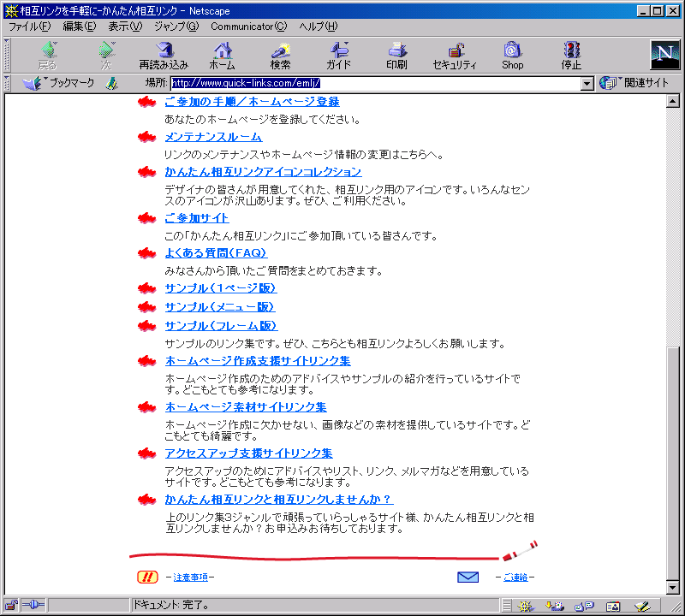
Task: Click the security lock status icon
Action: [11, 605]
